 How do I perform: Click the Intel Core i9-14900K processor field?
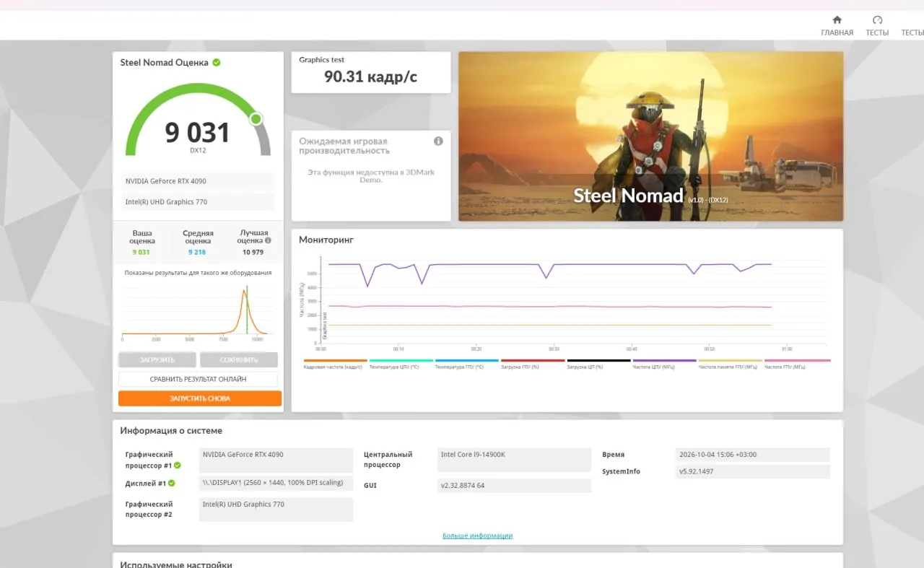pyautogui.click(x=514, y=458)
